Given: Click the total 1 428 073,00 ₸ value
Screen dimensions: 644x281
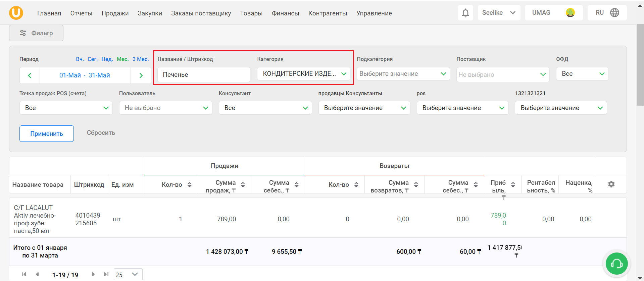Looking at the screenshot, I should click(227, 251).
